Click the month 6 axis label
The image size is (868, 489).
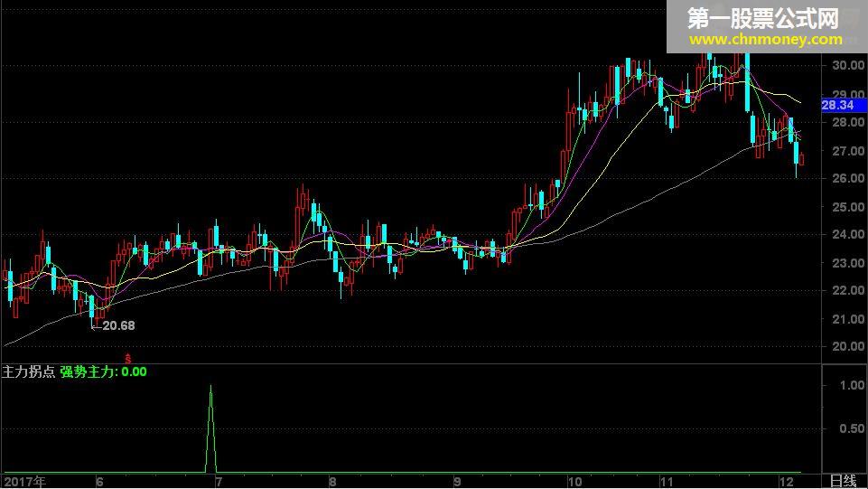click(99, 482)
